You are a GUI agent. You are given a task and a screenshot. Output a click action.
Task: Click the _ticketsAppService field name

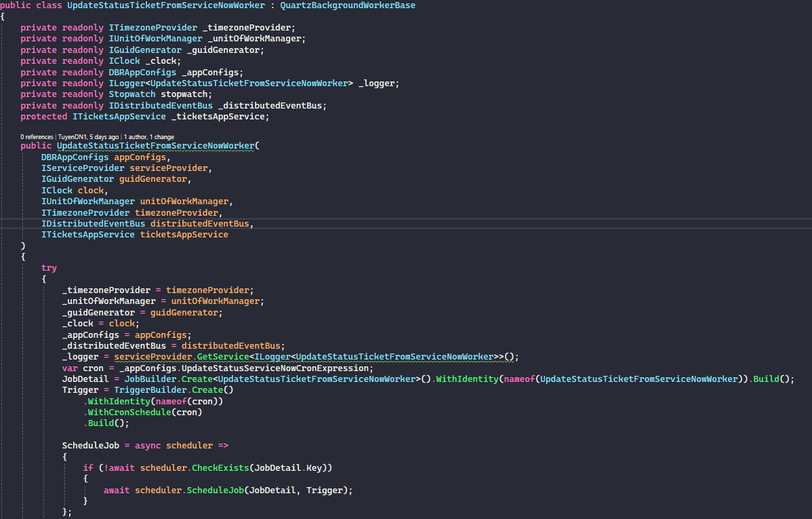coord(220,117)
